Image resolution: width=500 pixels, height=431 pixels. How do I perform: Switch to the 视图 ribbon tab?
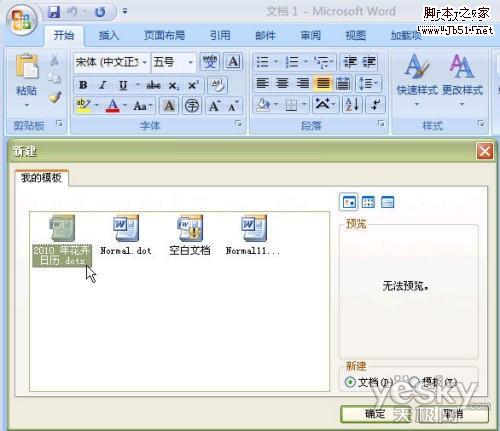(356, 35)
